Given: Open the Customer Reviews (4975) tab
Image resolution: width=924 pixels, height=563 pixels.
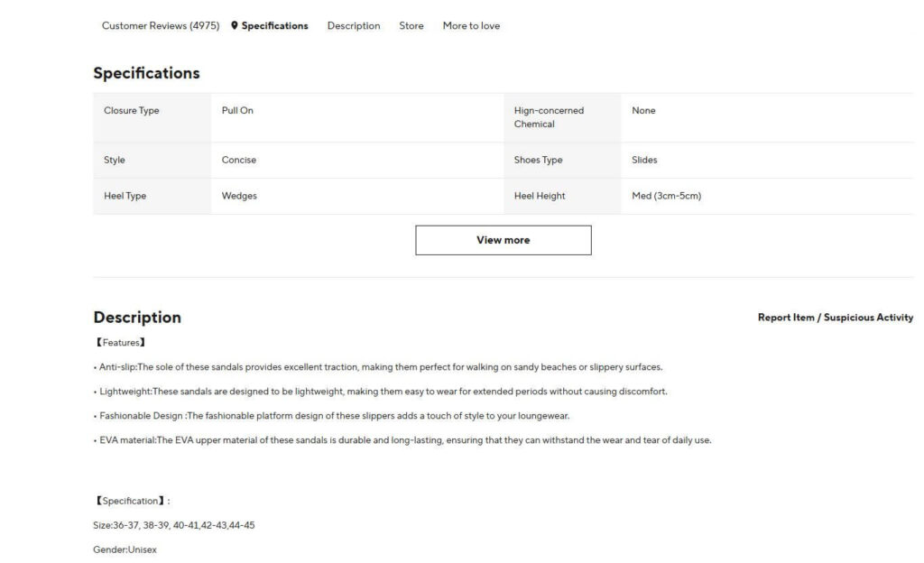Looking at the screenshot, I should click(x=161, y=26).
